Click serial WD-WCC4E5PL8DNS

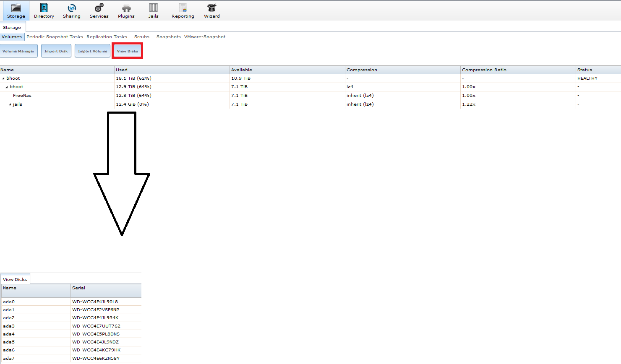tap(96, 334)
